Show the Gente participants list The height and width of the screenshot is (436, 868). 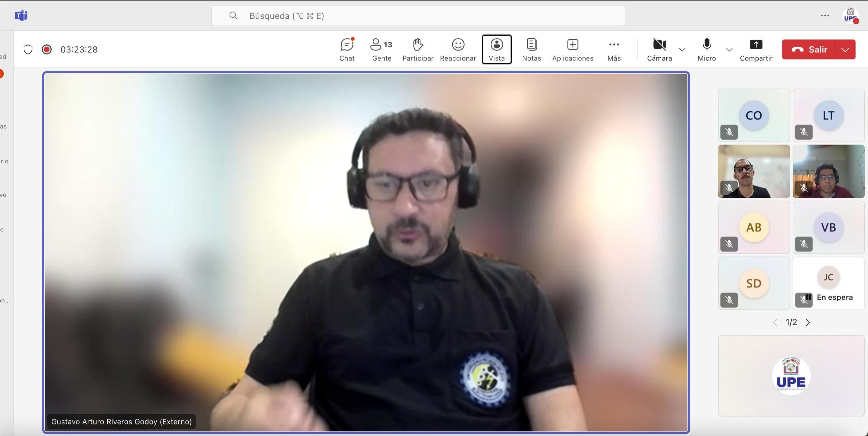click(381, 49)
